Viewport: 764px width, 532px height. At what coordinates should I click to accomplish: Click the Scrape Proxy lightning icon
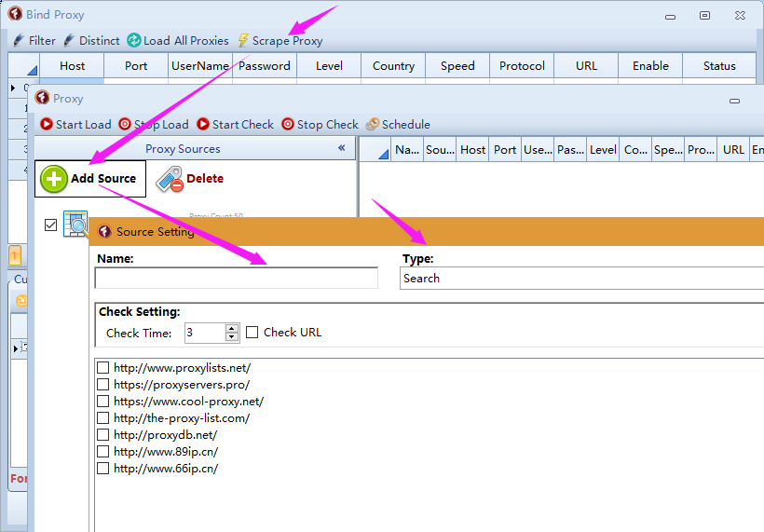tap(244, 40)
